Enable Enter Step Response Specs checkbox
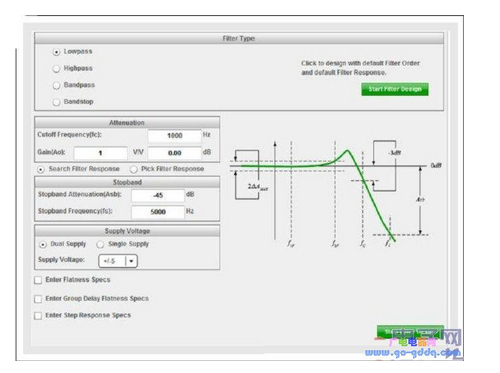Image resolution: width=500 pixels, height=373 pixels. coord(38,315)
